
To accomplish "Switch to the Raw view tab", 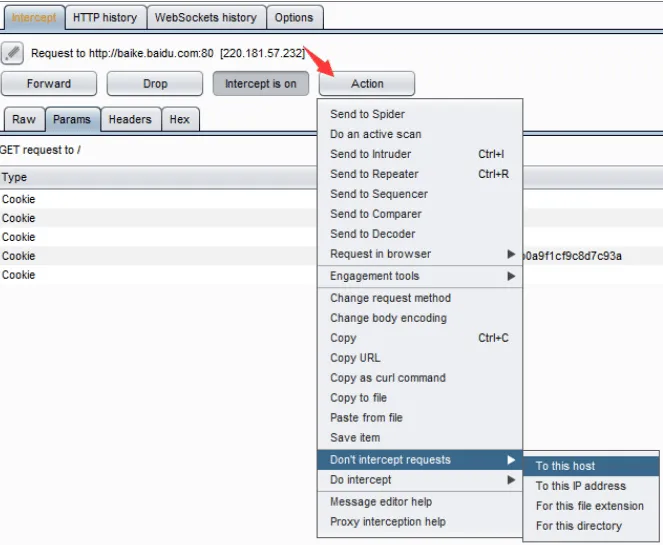I will [24, 120].
